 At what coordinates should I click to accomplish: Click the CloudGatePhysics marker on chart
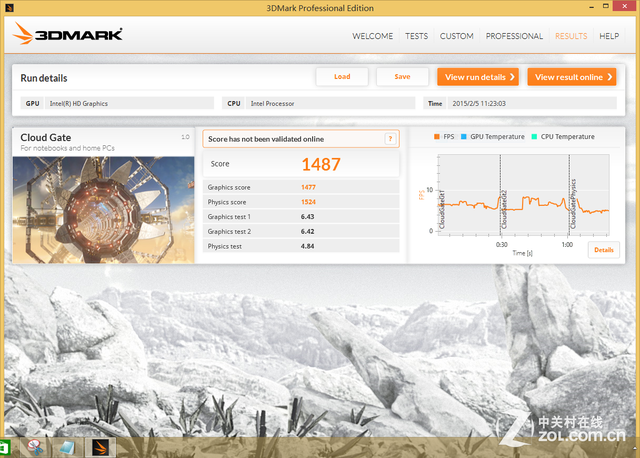tap(573, 204)
